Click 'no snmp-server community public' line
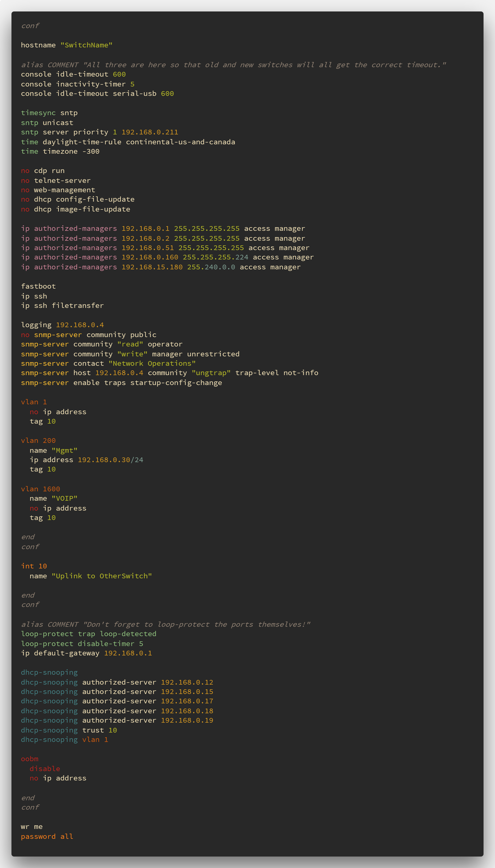This screenshot has width=495, height=868. click(x=89, y=335)
